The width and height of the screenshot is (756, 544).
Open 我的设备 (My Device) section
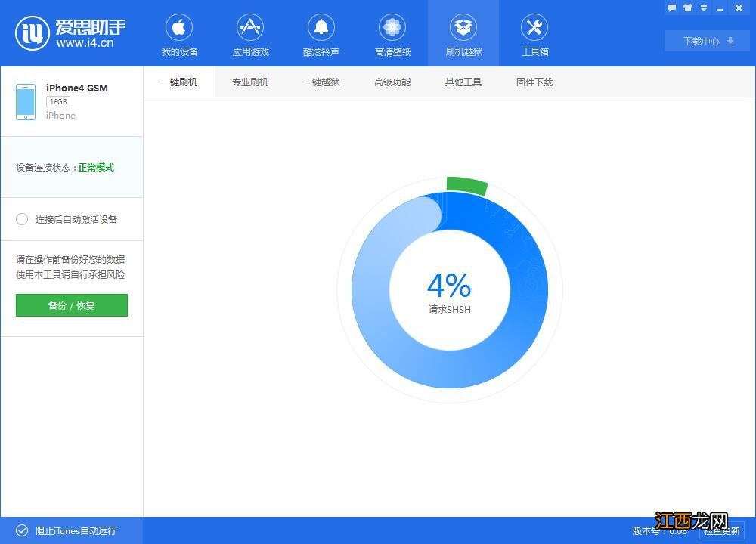pos(179,36)
